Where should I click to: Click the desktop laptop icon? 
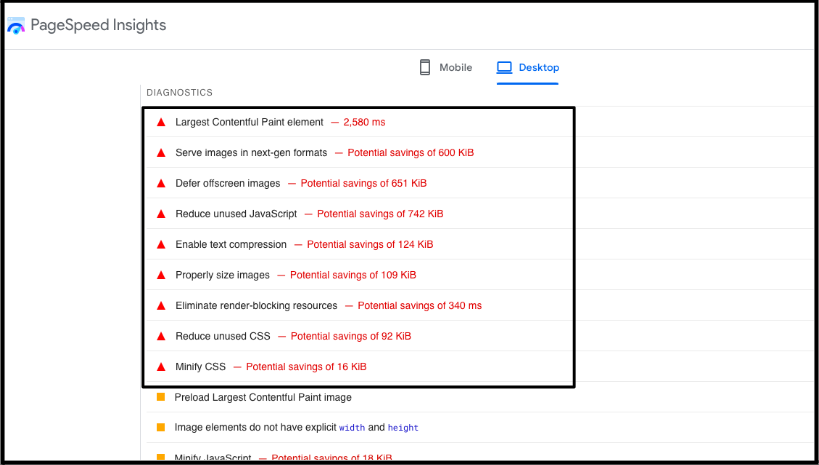[505, 67]
